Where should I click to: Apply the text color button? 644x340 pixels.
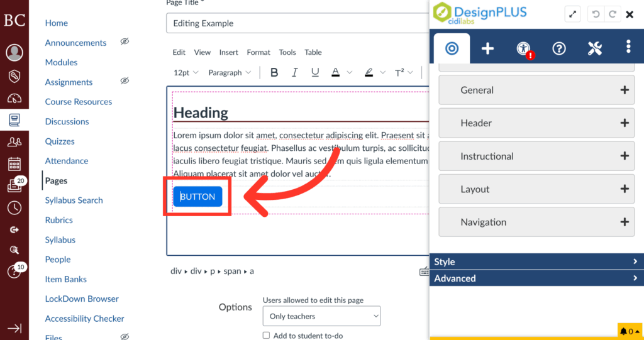[336, 73]
